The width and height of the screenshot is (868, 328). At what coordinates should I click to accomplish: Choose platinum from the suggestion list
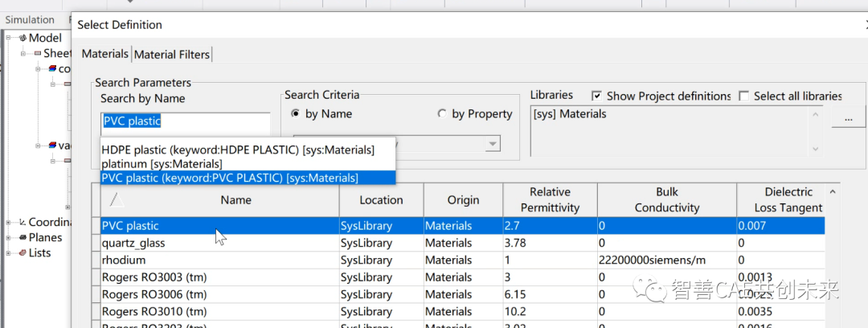(x=248, y=164)
